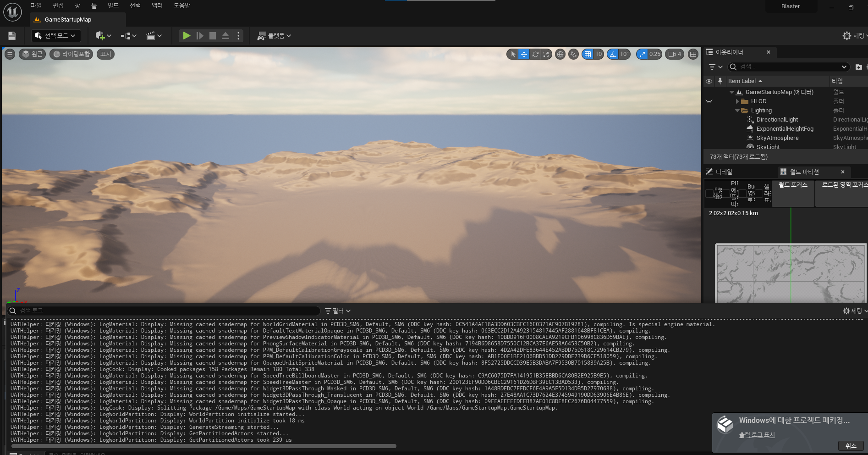Open the 플랫폼 platforms dropdown
The image size is (868, 455).
point(274,36)
